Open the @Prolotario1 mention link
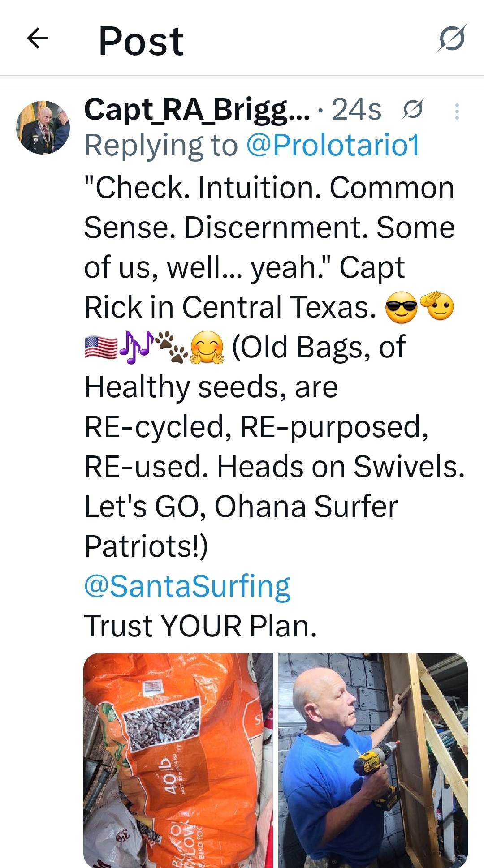This screenshot has width=484, height=868. pyautogui.click(x=333, y=146)
